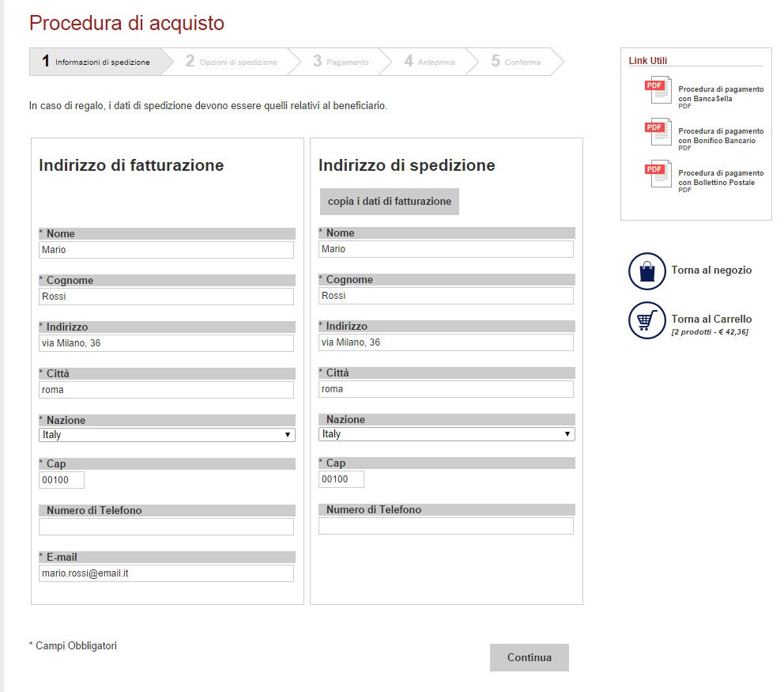Screen dimensions: 784x692
Task: Click the Bollettino Postale PDF icon
Action: click(x=658, y=174)
